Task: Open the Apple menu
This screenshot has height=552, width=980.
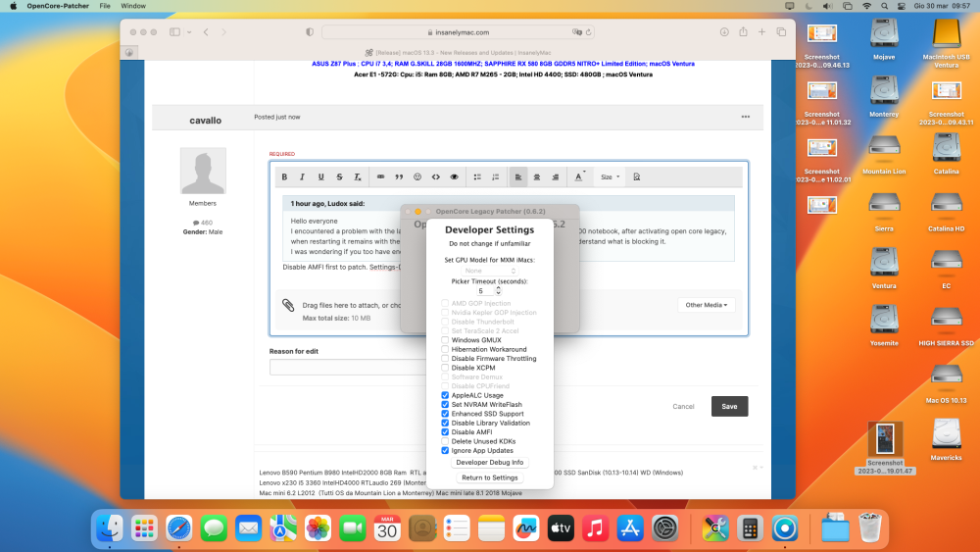Action: pos(13,6)
